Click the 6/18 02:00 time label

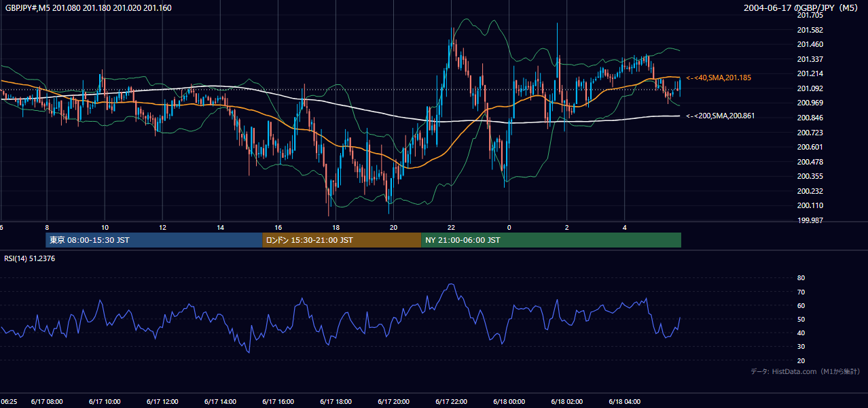point(566,402)
